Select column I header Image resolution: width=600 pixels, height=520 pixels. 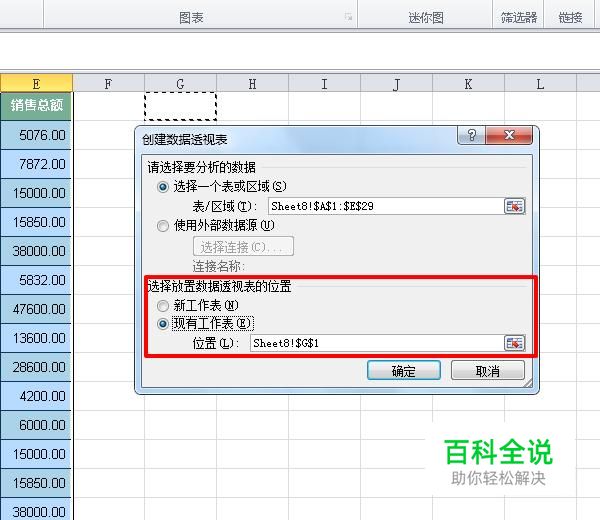point(324,83)
